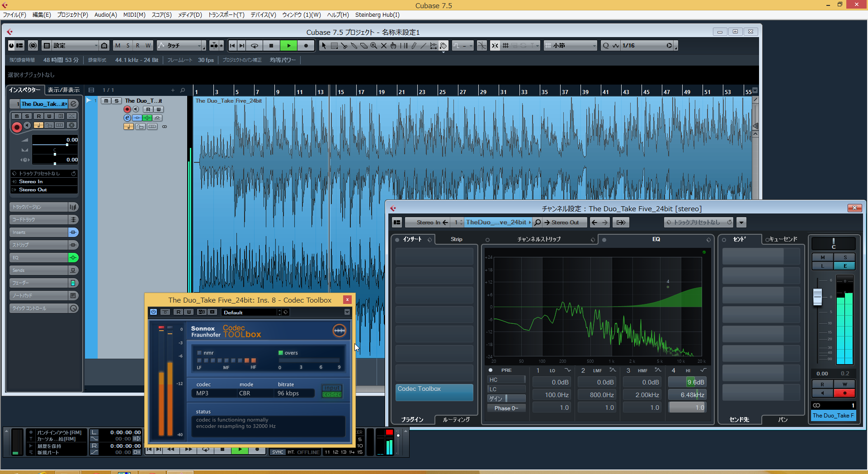Switch to Strip tab in channel settings
The width and height of the screenshot is (868, 474).
tap(457, 239)
